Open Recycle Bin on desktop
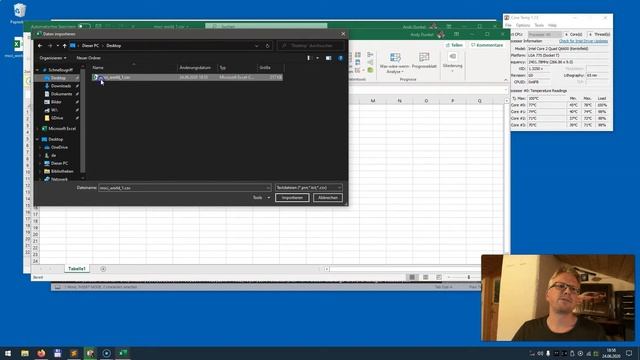 click(x=19, y=13)
